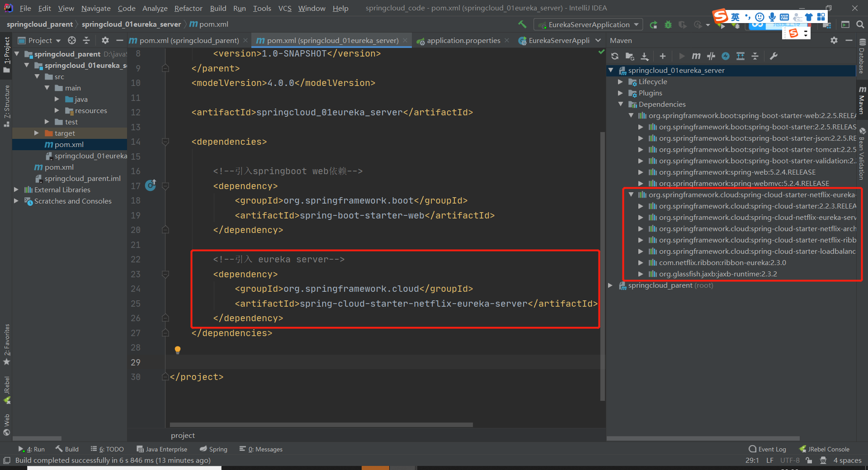Collapse all in Project tool window
Viewport: 868px width, 470px height.
[x=86, y=40]
